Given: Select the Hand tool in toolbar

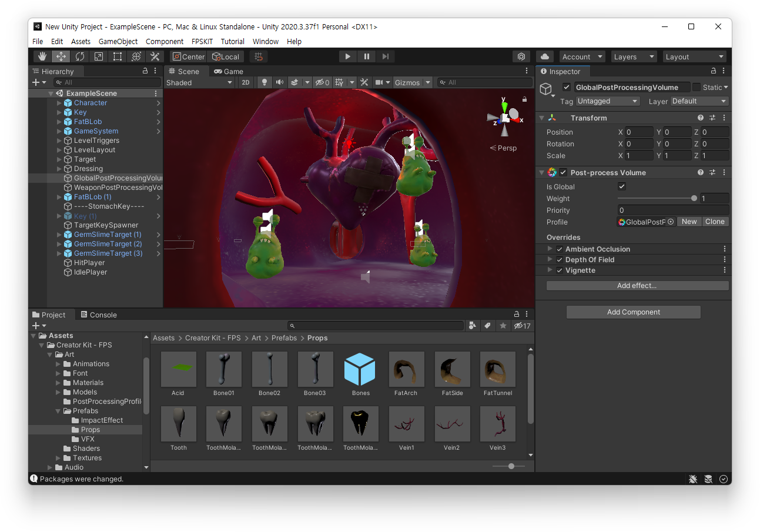Looking at the screenshot, I should [x=42, y=56].
